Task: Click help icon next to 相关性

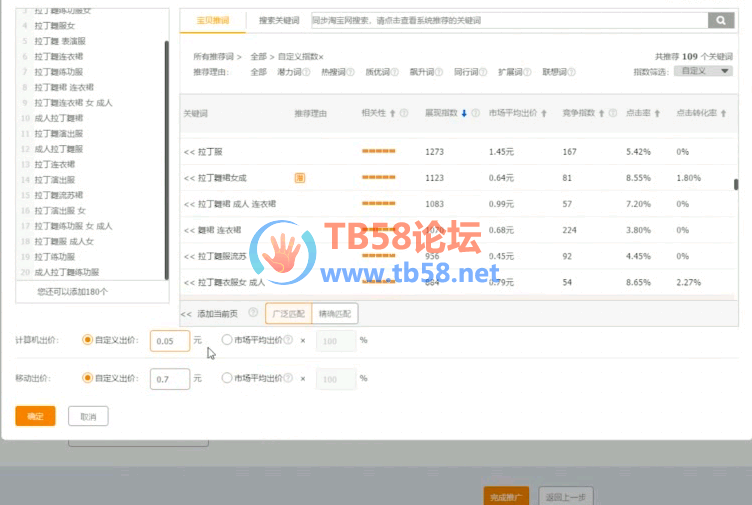Action: [x=405, y=114]
